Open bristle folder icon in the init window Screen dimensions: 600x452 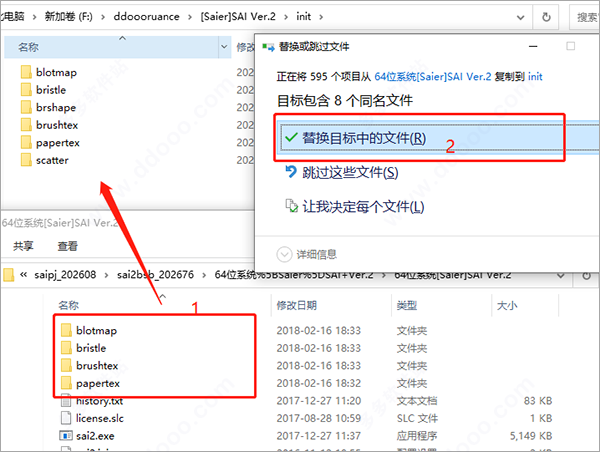click(26, 90)
